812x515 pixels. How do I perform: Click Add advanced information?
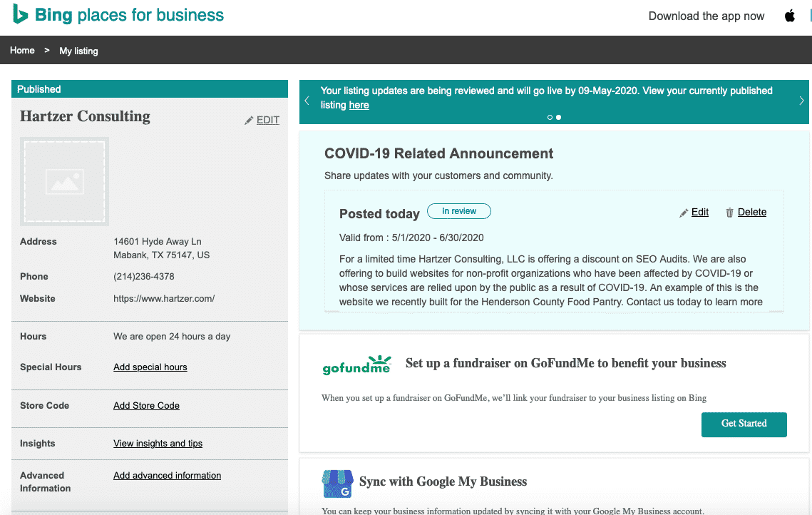[167, 475]
